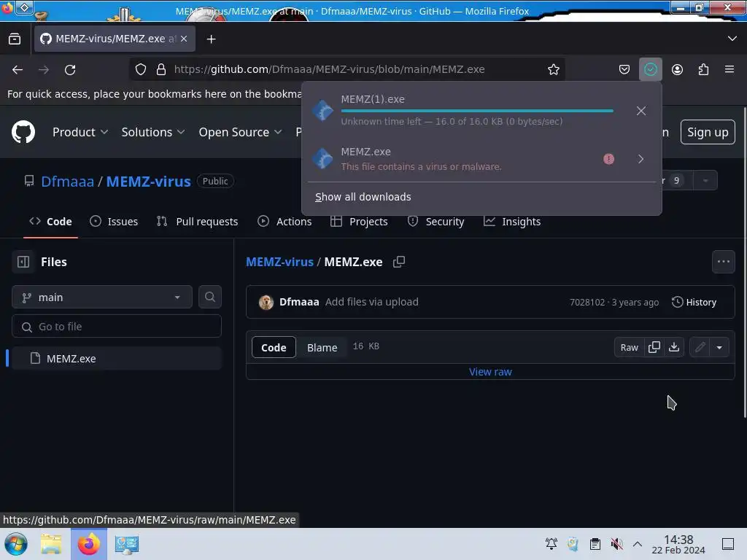
Task: Select MEMZ.exe in the file tree
Action: [117, 359]
